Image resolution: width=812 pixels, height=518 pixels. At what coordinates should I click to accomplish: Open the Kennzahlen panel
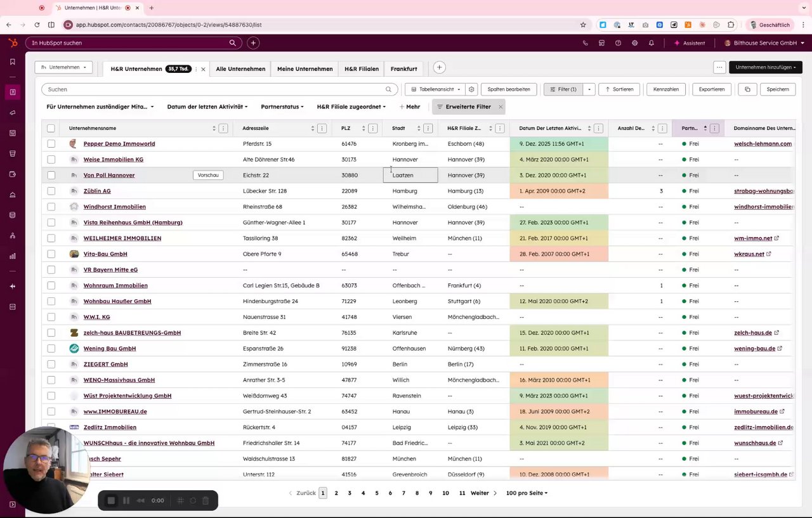666,89
